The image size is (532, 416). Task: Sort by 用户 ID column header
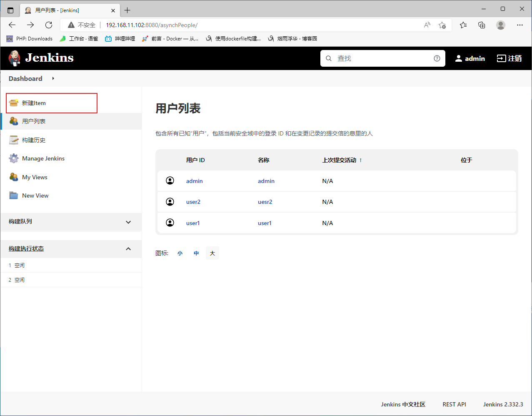tap(195, 160)
